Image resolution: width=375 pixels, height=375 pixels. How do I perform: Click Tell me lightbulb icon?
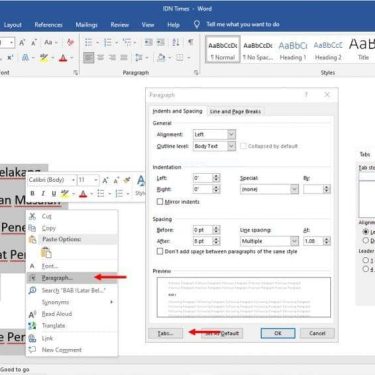point(197,24)
